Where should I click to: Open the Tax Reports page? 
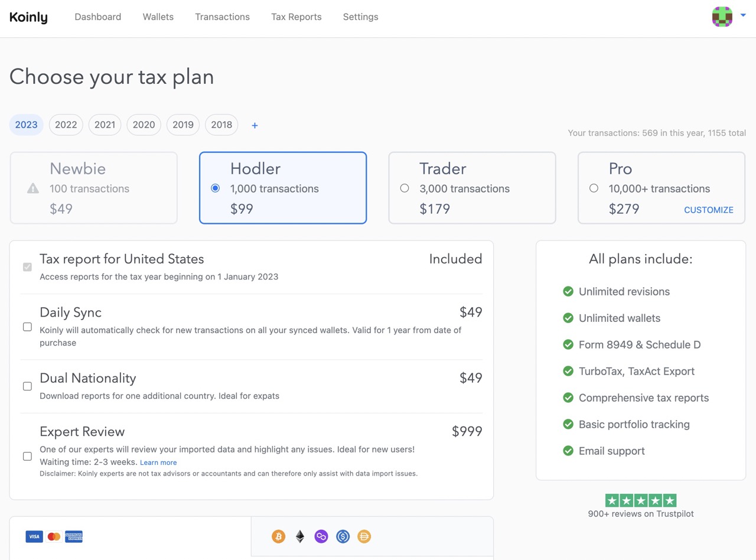[x=296, y=17]
